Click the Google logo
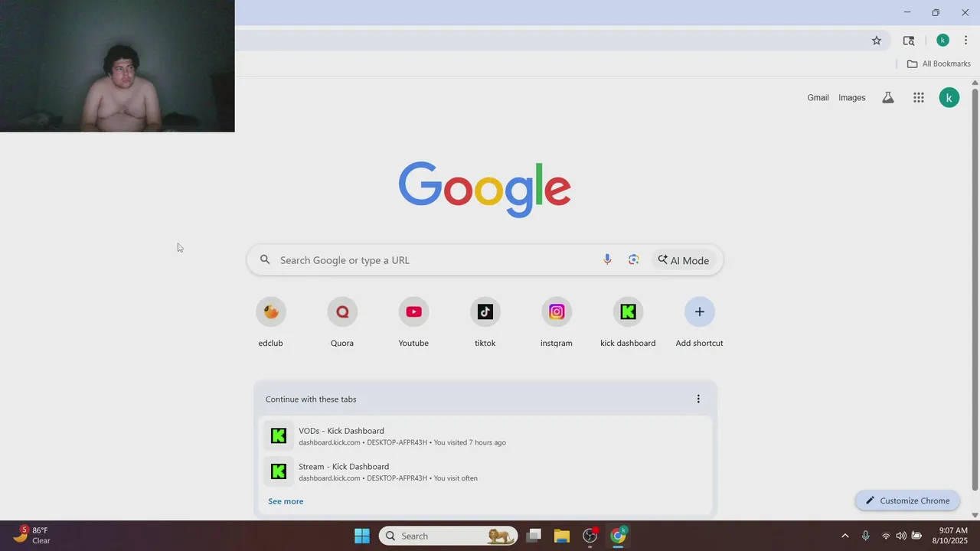The width and height of the screenshot is (980, 551). click(485, 189)
